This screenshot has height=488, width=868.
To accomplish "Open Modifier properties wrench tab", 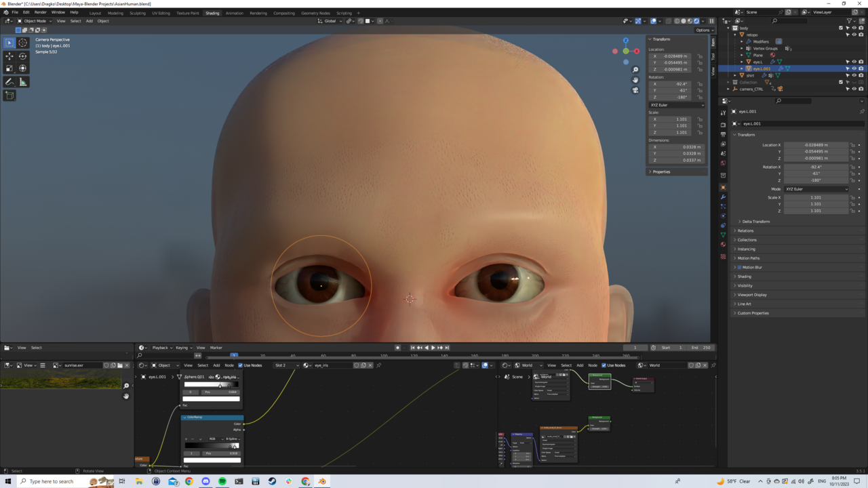I will 723,197.
